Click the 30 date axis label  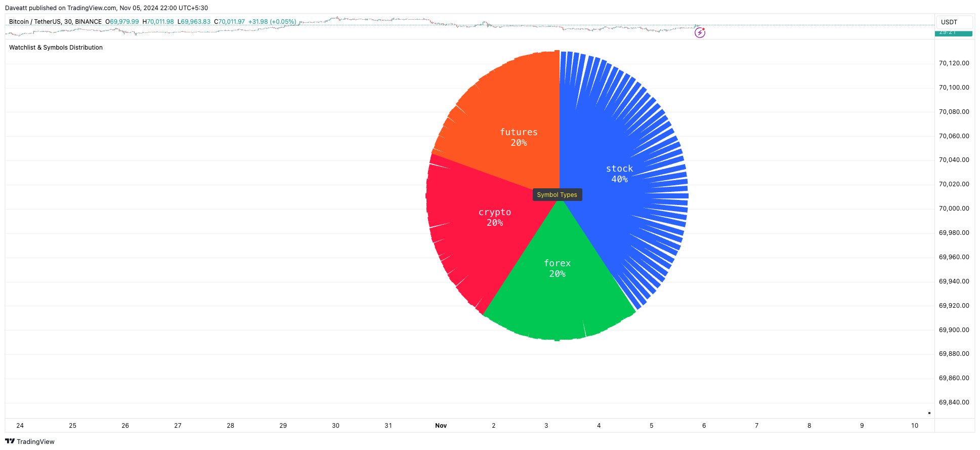336,426
